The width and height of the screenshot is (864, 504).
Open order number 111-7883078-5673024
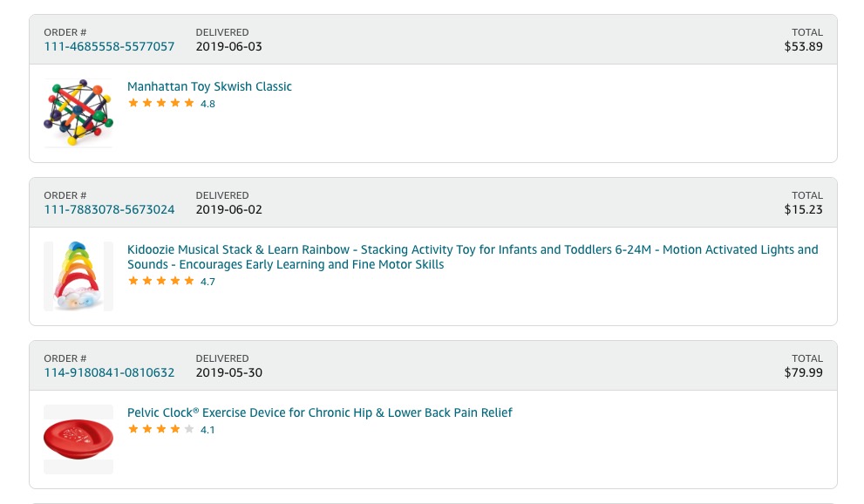109,209
